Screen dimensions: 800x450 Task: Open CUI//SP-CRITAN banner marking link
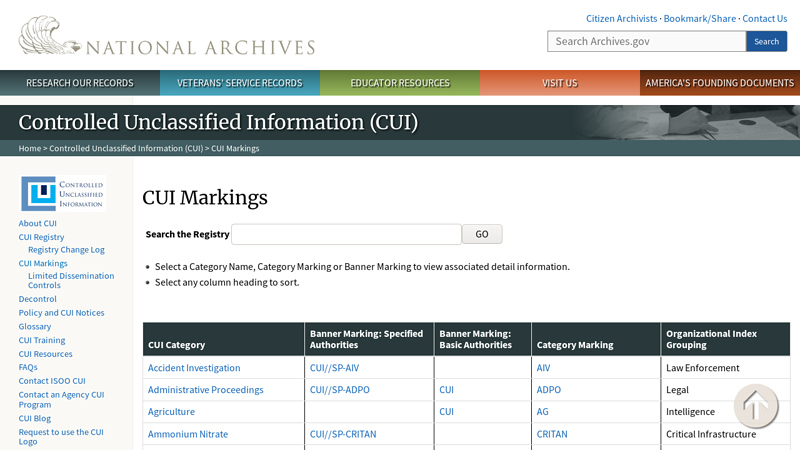(343, 434)
